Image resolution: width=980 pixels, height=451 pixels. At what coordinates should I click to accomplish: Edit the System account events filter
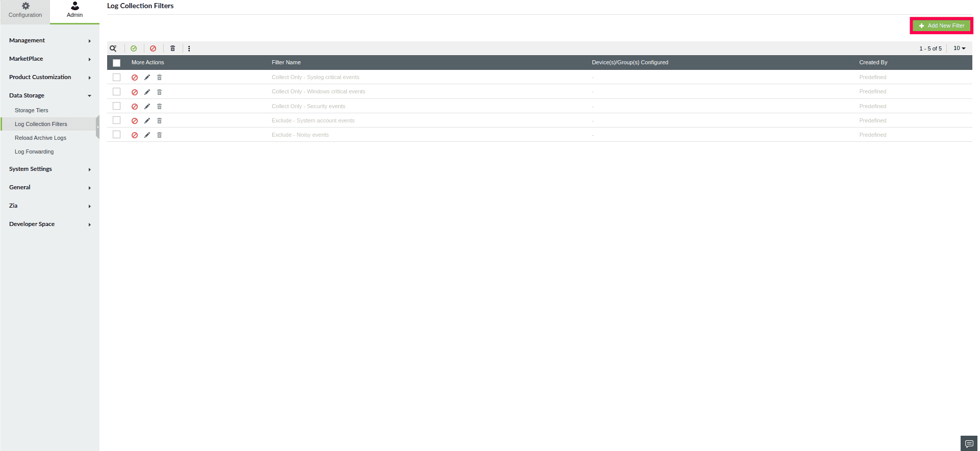(147, 120)
